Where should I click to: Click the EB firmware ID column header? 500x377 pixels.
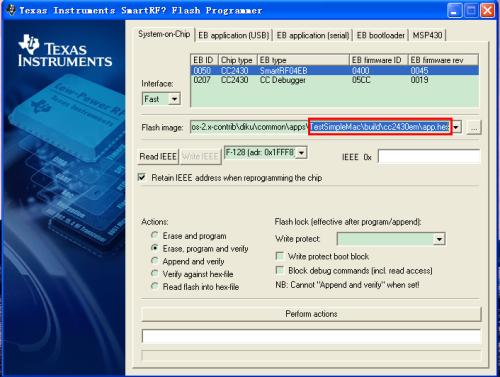tap(379, 60)
